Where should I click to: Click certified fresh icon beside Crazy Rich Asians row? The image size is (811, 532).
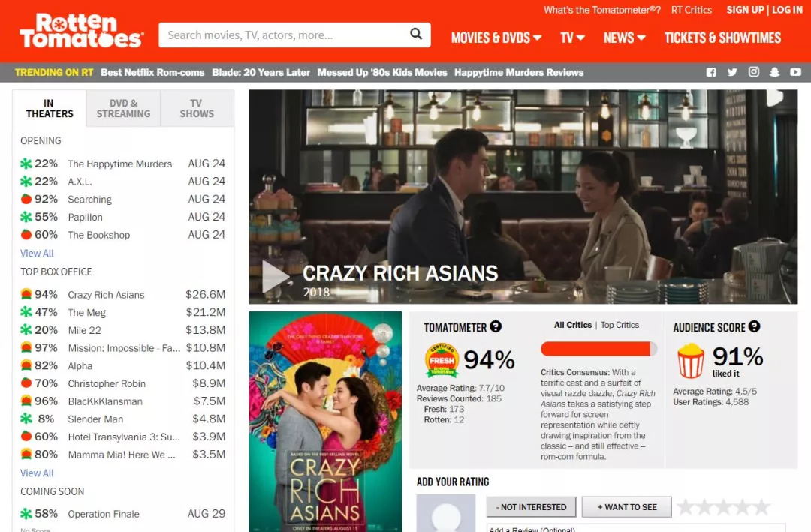point(26,294)
